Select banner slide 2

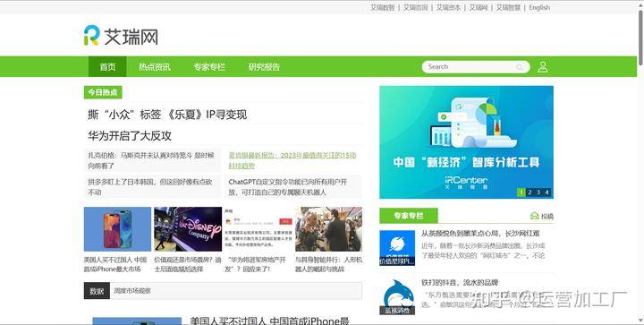[x=530, y=192]
